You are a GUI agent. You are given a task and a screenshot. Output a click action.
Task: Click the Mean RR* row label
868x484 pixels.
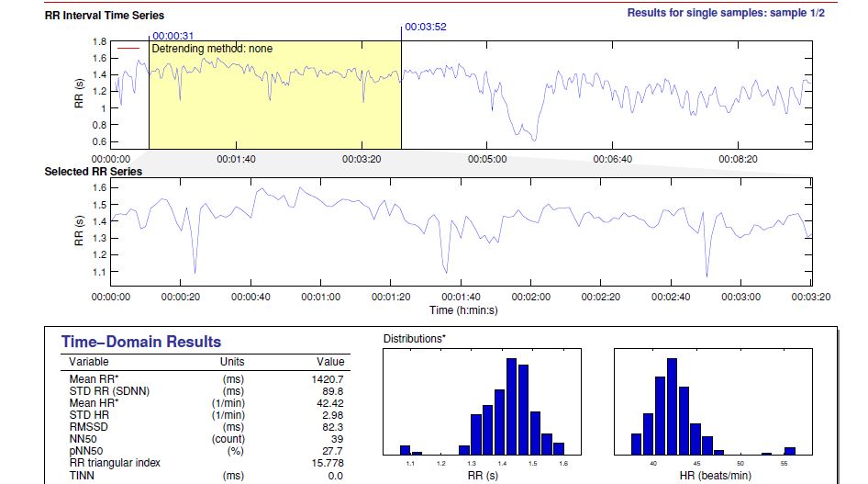coord(94,379)
